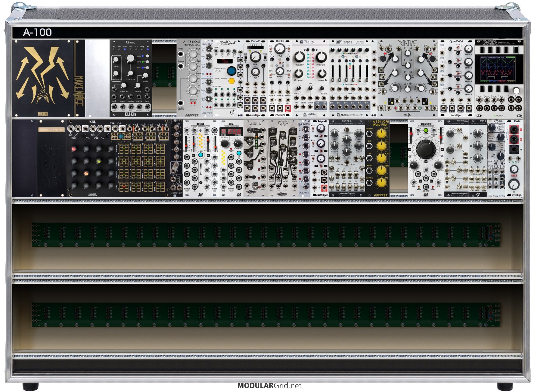Click the large Sarajewo delay time knob
This screenshot has width=539, height=392.
pyautogui.click(x=426, y=149)
